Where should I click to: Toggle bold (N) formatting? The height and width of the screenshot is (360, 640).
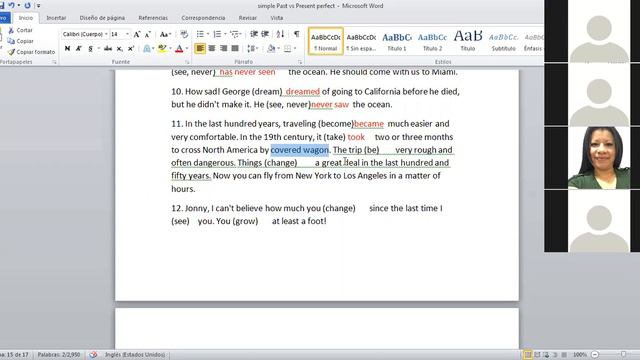tap(67, 49)
